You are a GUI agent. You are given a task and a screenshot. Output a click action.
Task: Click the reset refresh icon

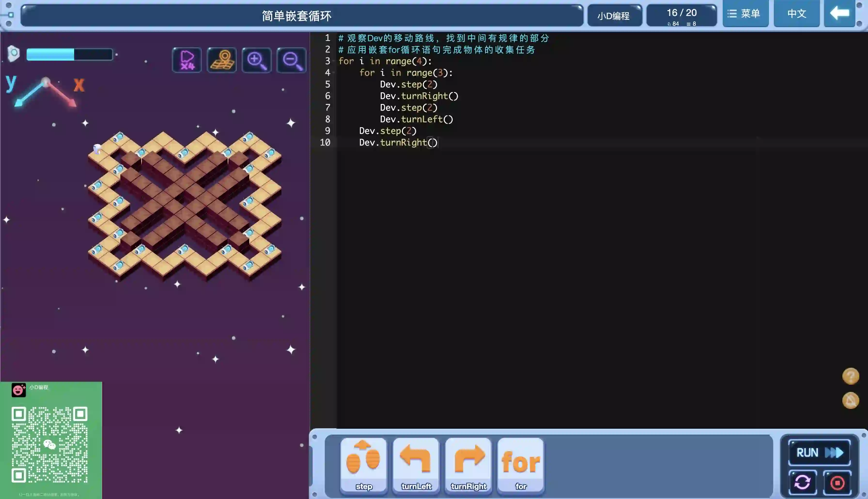(803, 483)
